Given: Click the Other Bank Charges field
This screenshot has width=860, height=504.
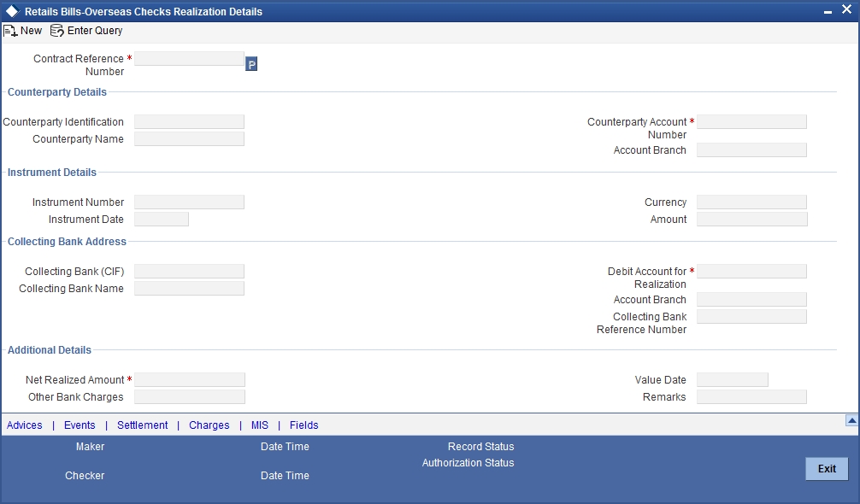Looking at the screenshot, I should click(x=190, y=396).
